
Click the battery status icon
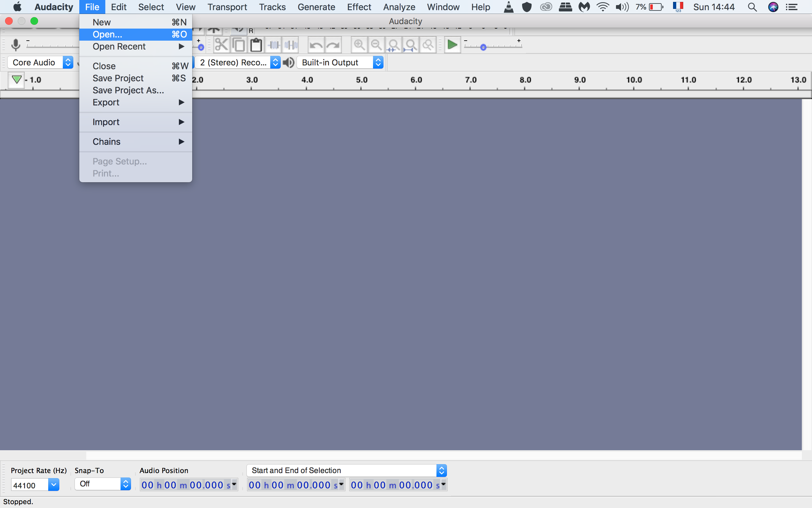pyautogui.click(x=656, y=7)
